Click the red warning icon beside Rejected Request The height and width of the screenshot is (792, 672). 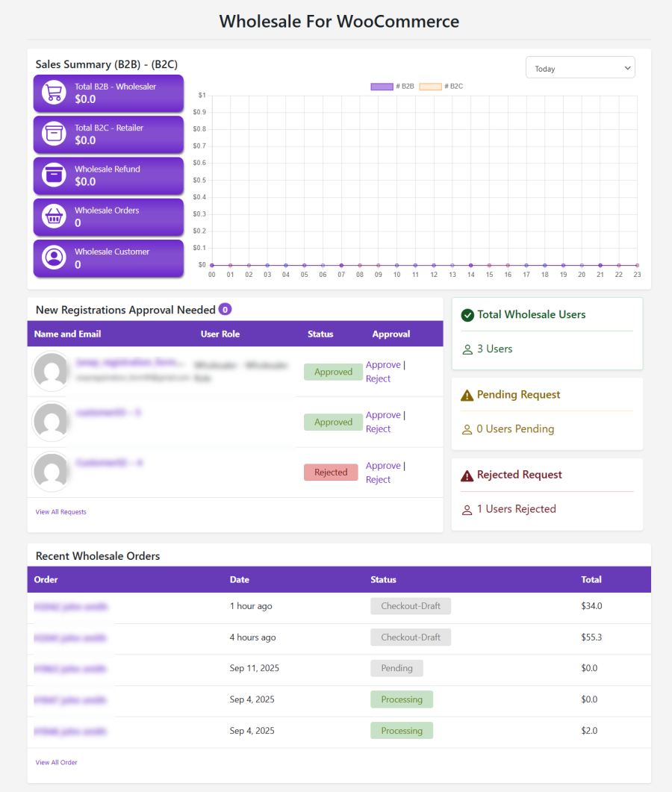468,474
